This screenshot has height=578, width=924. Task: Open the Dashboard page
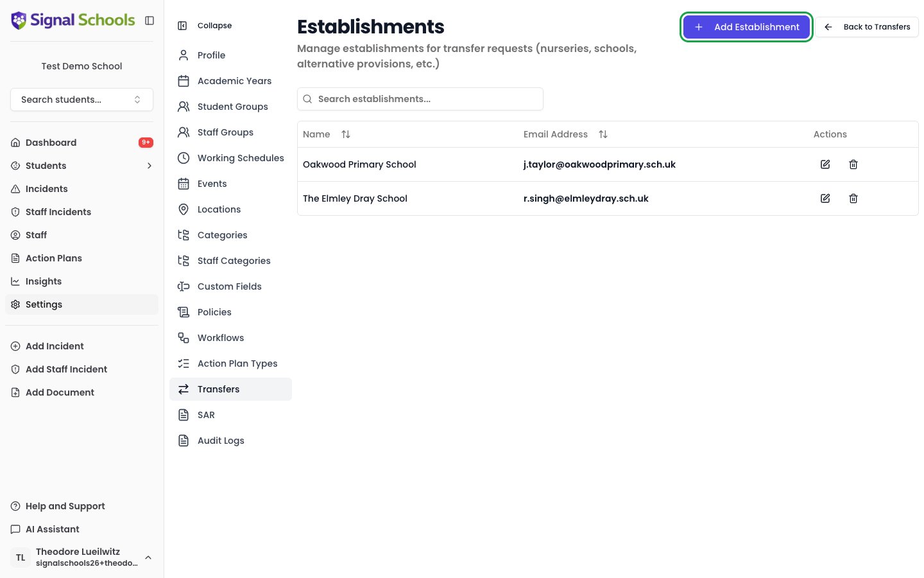coord(81,143)
